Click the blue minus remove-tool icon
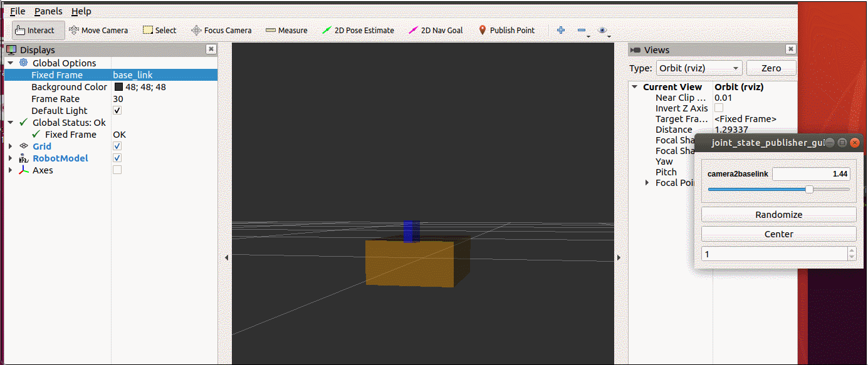 582,30
